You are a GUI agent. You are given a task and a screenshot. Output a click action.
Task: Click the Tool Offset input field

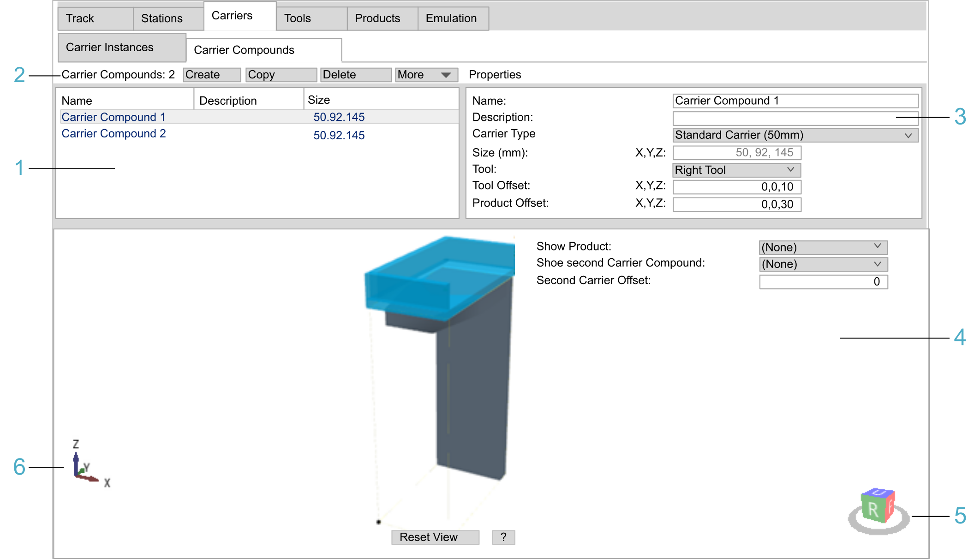click(x=736, y=187)
